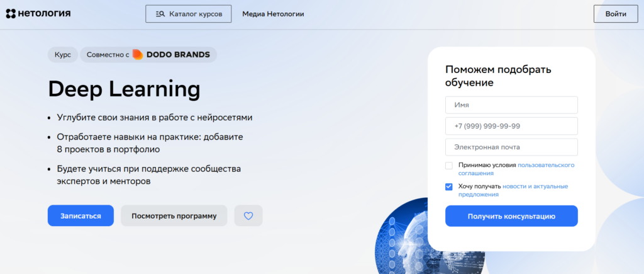Screen dimensions: 644x274
Task: Click text Углубите свои знания в работе с нейросетями
Action: coord(155,118)
